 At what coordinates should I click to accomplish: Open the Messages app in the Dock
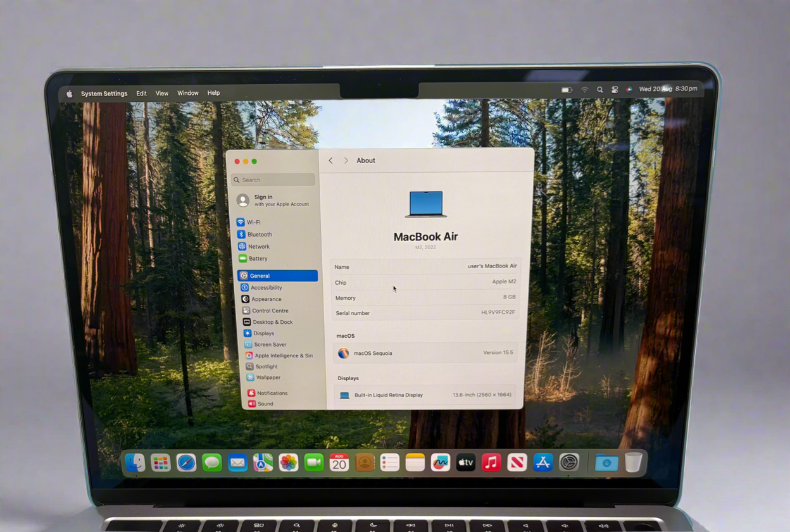click(212, 463)
